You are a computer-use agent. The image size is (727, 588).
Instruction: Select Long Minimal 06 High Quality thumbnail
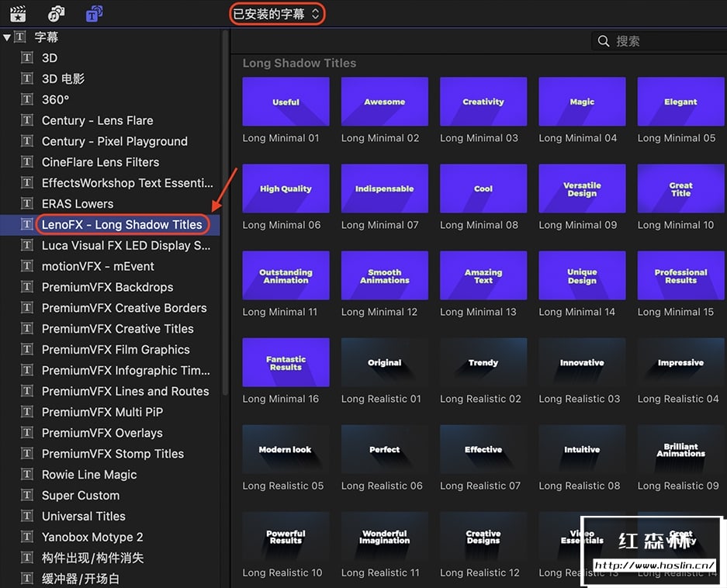pos(286,189)
